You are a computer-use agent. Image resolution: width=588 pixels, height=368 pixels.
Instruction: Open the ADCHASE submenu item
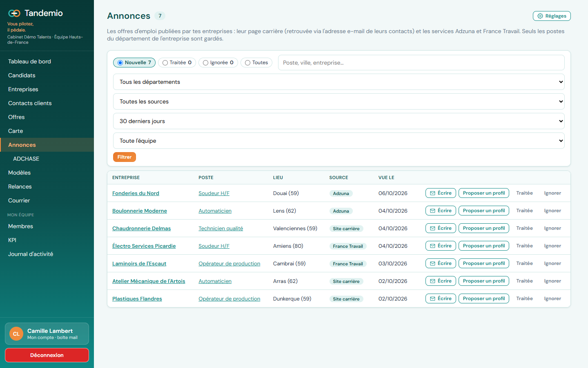47,159
